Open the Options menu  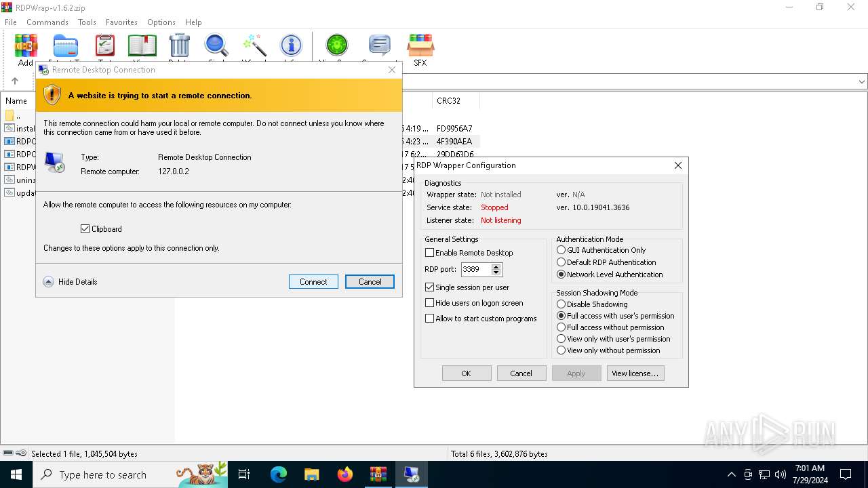(x=161, y=22)
